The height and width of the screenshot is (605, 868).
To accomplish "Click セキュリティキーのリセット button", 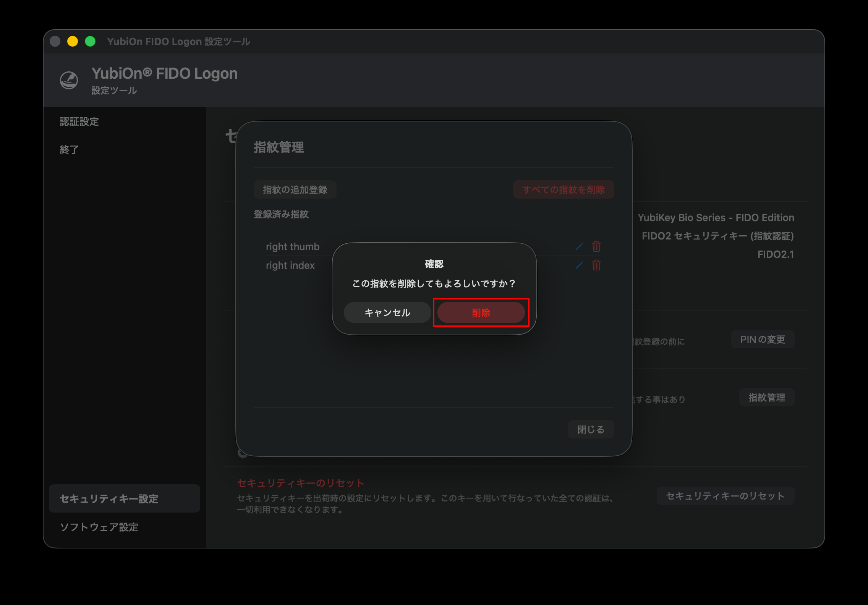I will click(725, 496).
